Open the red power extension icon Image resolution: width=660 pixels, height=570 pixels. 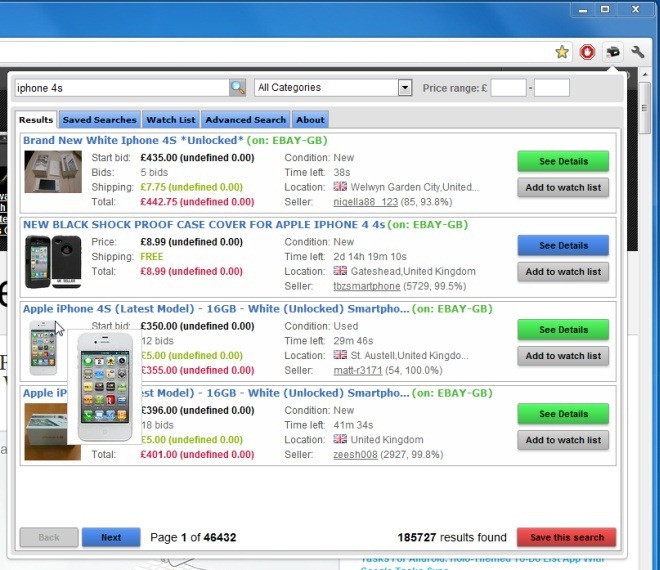click(x=587, y=52)
